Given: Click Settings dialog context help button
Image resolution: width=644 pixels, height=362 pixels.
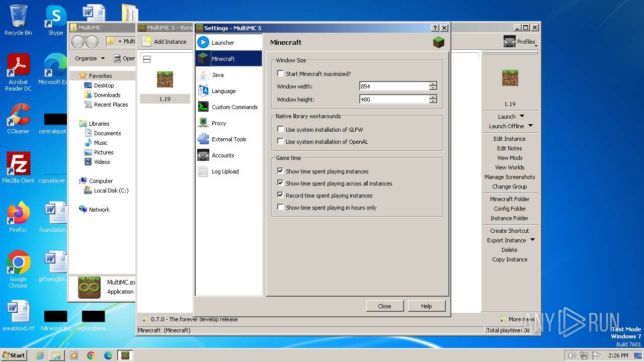Looking at the screenshot, I should [436, 28].
